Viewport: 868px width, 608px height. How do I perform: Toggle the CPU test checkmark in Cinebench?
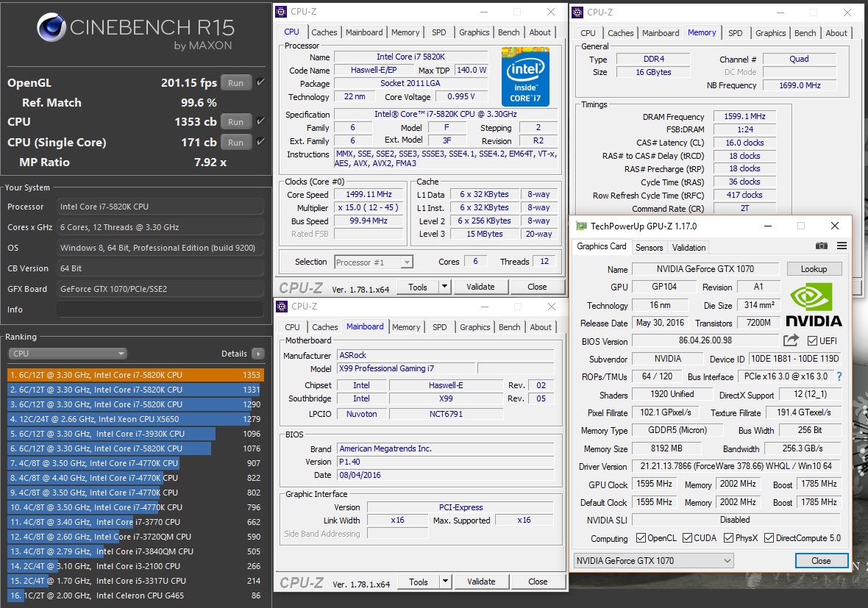260,121
